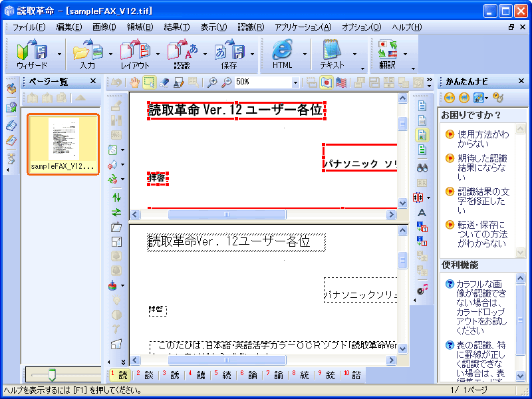Viewport: 532px width, 399px height.
Task: Click the binoculars search icon
Action: 422,168
